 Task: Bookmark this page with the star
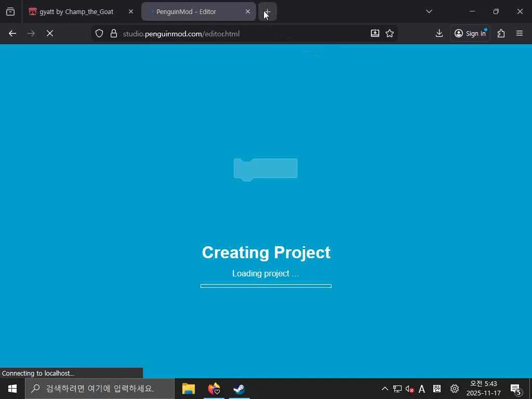(x=390, y=33)
